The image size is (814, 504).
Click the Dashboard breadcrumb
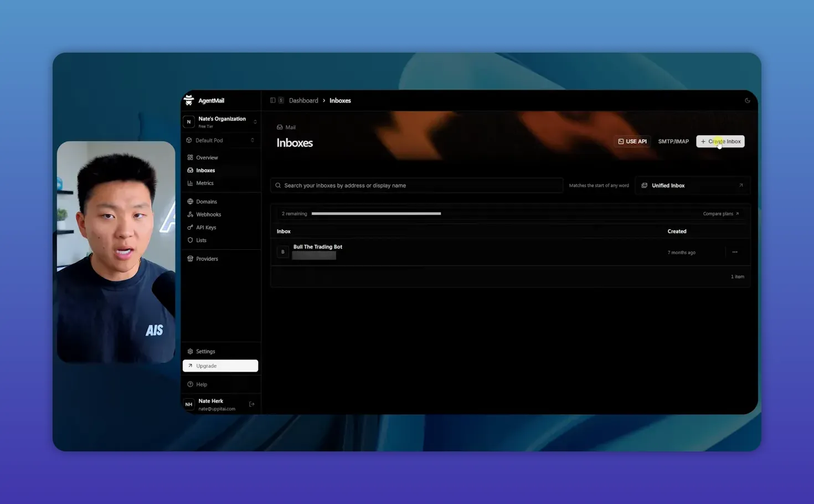pyautogui.click(x=303, y=100)
